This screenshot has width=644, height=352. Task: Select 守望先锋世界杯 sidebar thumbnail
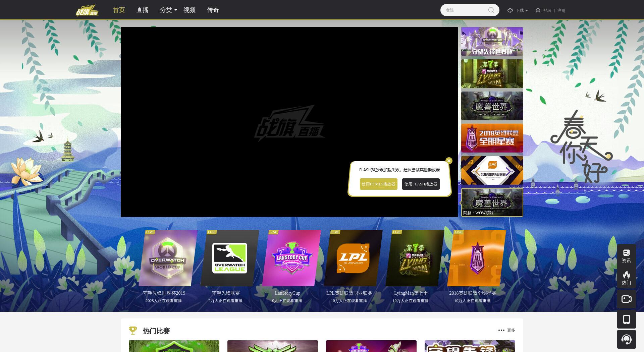pyautogui.click(x=492, y=42)
